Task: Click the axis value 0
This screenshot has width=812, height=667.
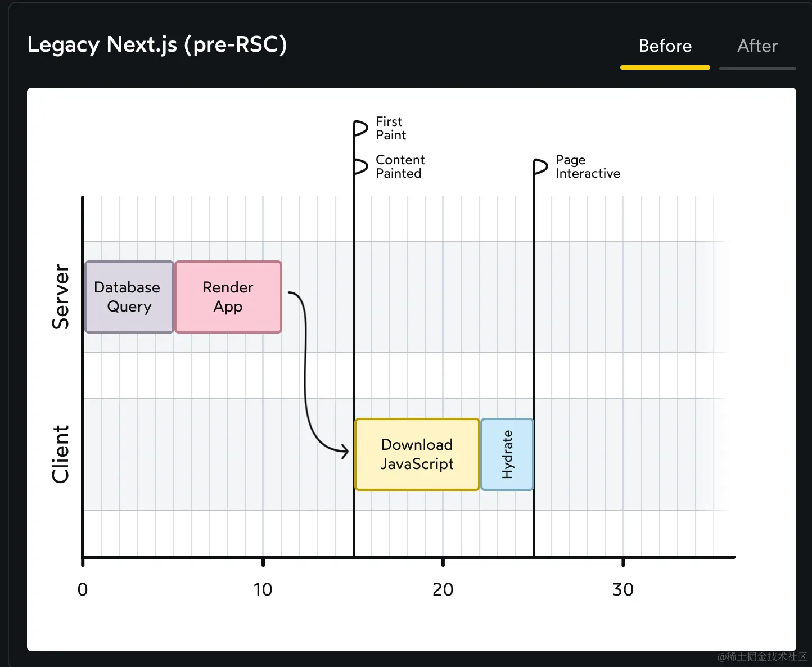Action: [83, 589]
